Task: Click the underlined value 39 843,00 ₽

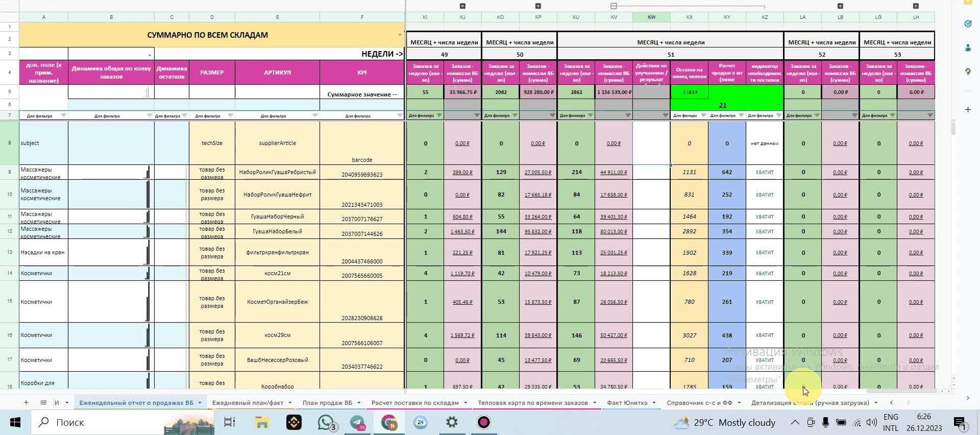Action: pyautogui.click(x=538, y=335)
